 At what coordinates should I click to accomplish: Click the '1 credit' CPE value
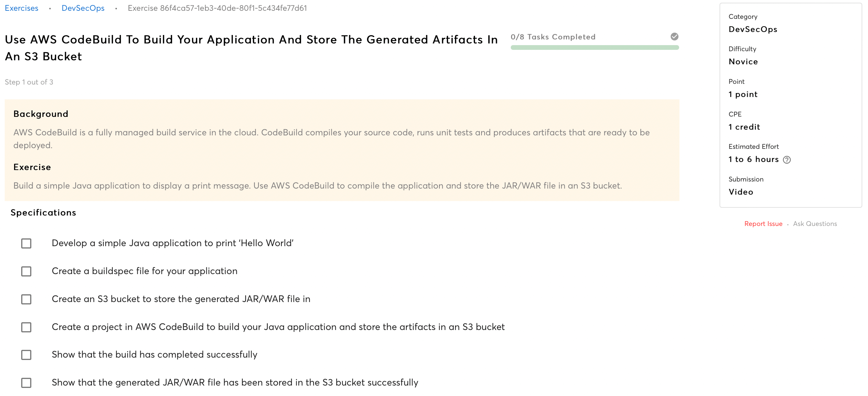[x=744, y=127]
